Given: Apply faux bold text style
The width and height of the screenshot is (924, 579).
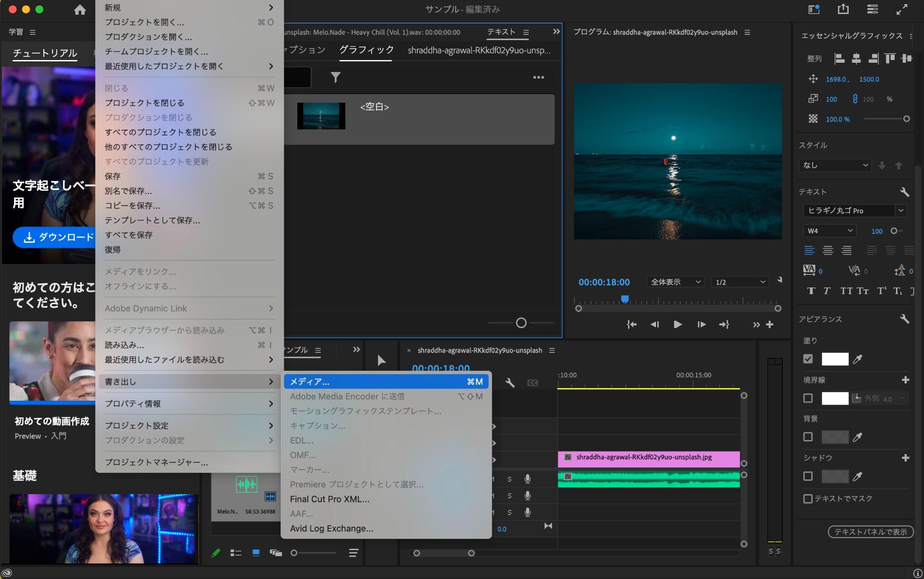Looking at the screenshot, I should pos(811,291).
